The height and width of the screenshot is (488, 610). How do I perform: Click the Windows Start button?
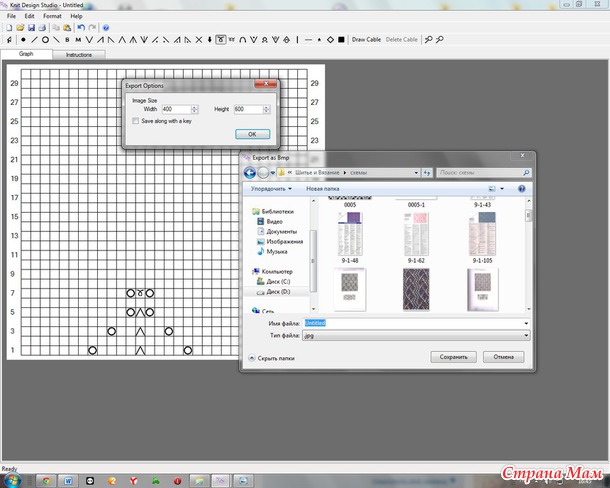tap(12, 480)
